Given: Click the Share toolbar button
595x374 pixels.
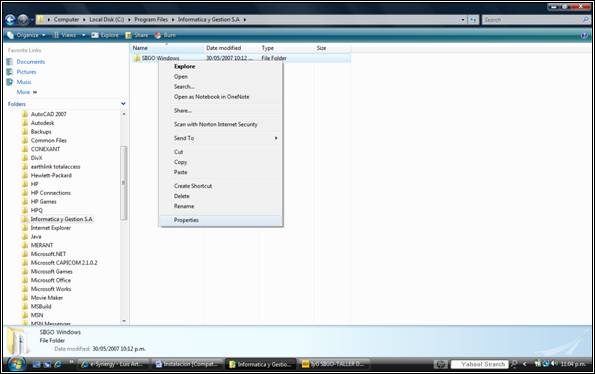Looking at the screenshot, I should tap(137, 35).
